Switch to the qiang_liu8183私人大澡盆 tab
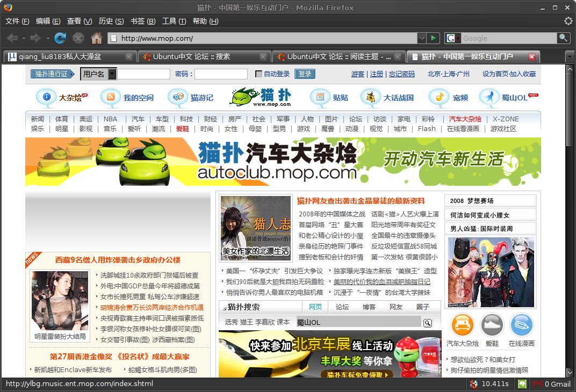This screenshot has width=576, height=392. pos(70,56)
